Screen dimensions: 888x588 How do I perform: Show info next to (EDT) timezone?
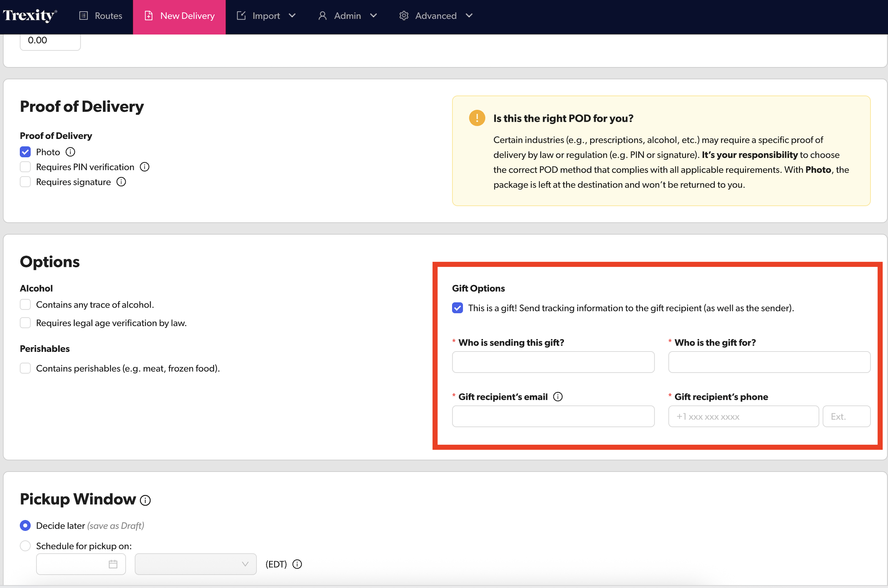pyautogui.click(x=297, y=564)
